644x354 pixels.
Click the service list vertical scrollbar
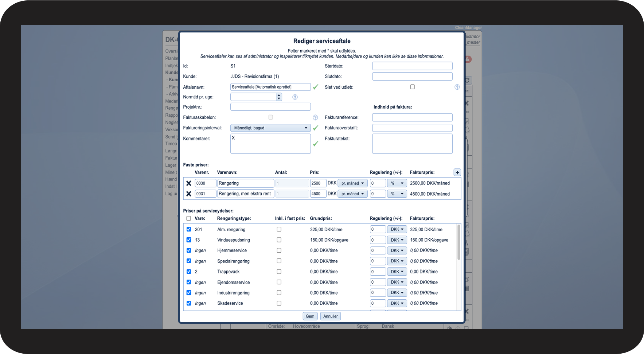[x=458, y=242]
